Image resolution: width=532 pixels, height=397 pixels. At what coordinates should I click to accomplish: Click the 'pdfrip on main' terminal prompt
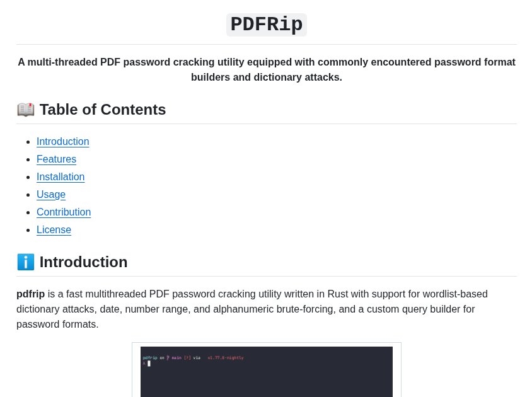162,358
